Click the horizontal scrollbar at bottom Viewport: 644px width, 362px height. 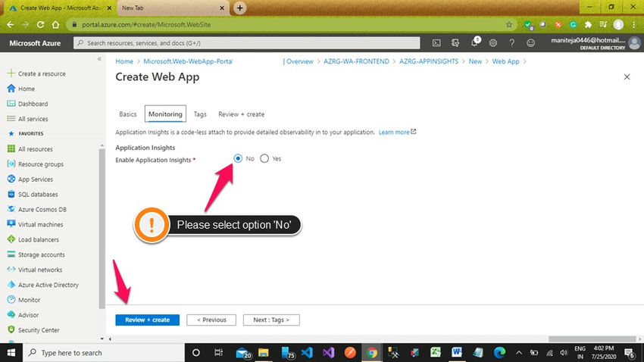point(592,339)
